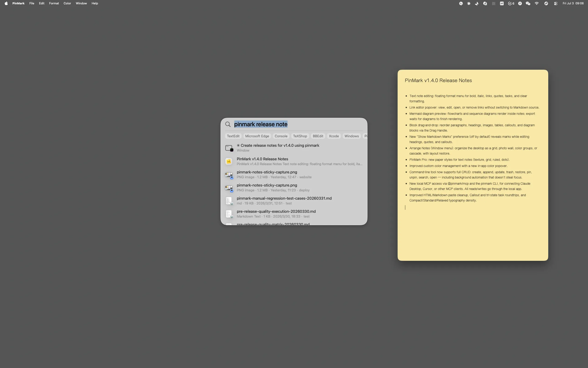Open the File menu

coord(32,3)
